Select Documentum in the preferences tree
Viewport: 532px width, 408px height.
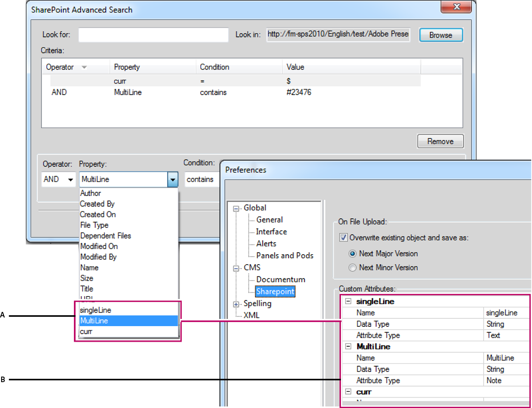point(280,279)
